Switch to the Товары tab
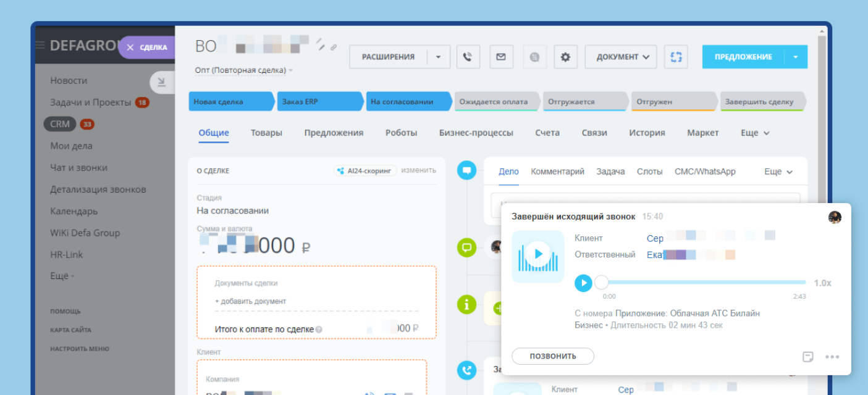868x395 pixels. click(x=266, y=133)
